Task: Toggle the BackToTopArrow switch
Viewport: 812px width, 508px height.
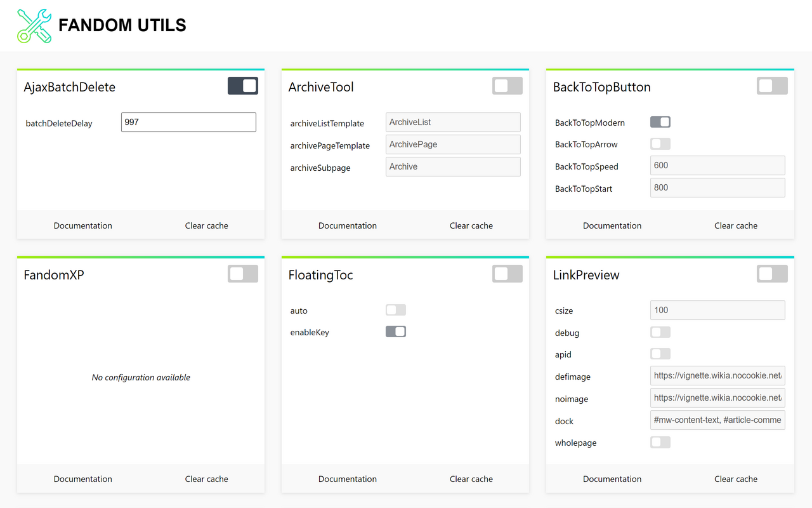Action: tap(660, 144)
